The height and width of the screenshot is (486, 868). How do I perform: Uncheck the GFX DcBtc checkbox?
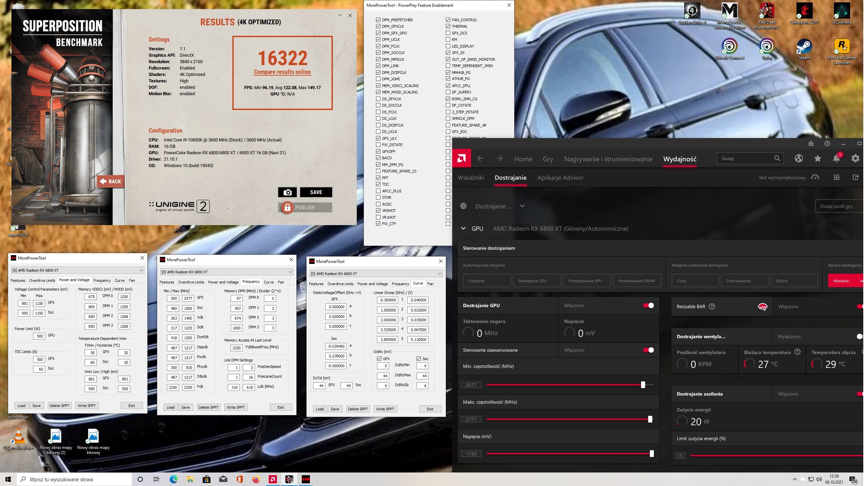(379, 359)
